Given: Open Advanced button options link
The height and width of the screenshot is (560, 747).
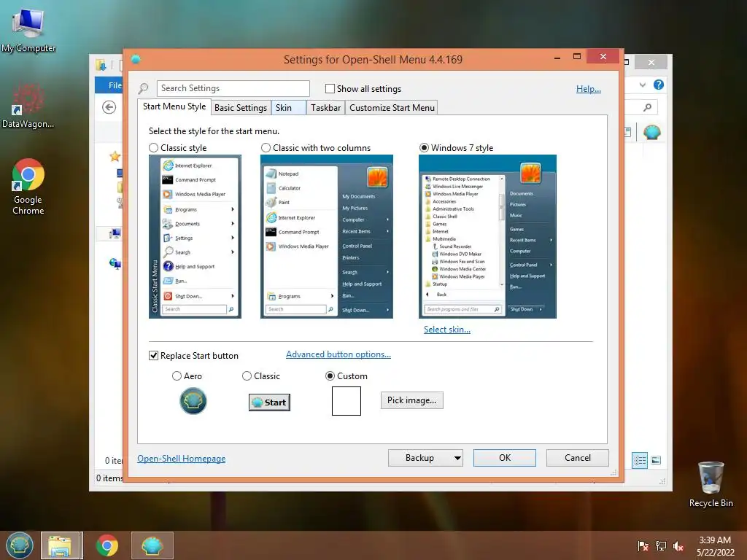Looking at the screenshot, I should click(x=338, y=354).
